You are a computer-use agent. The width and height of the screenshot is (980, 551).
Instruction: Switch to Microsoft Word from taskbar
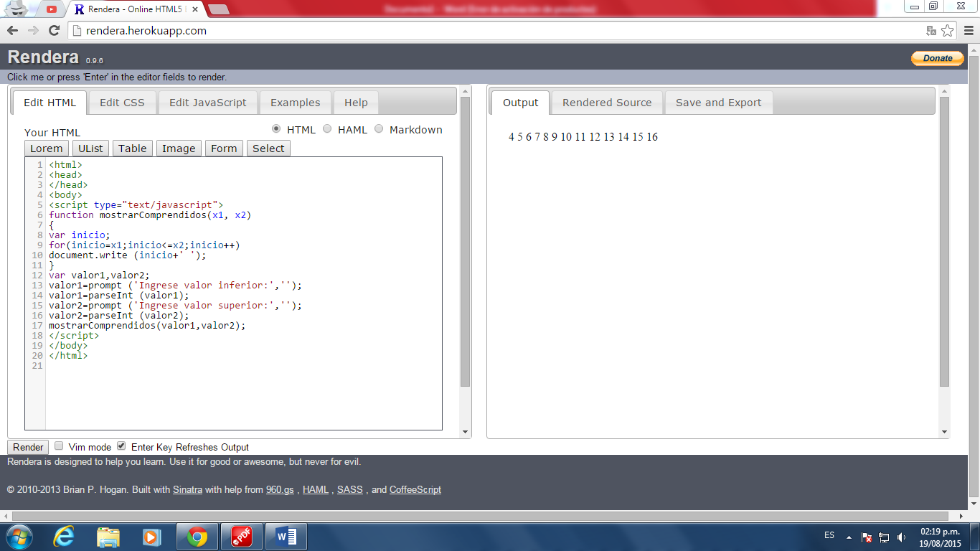(286, 537)
